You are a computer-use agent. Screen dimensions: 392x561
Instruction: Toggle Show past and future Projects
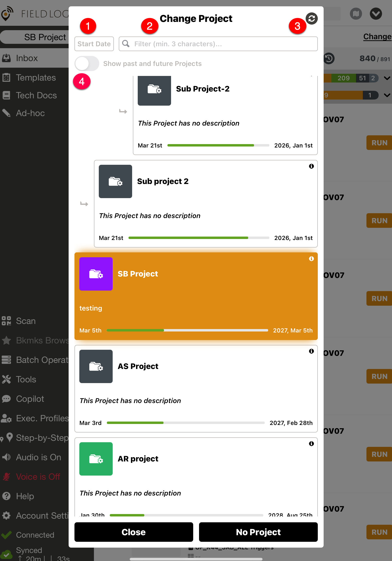click(x=87, y=64)
